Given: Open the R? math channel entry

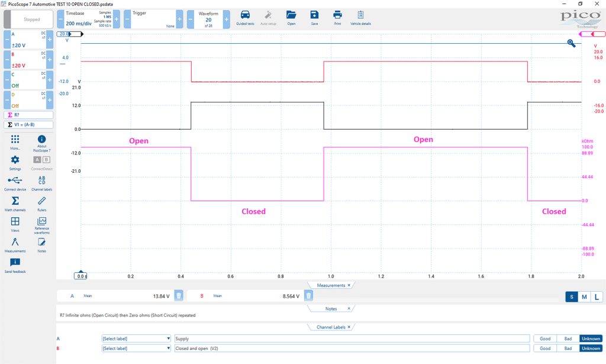Looking at the screenshot, I should click(28, 115).
